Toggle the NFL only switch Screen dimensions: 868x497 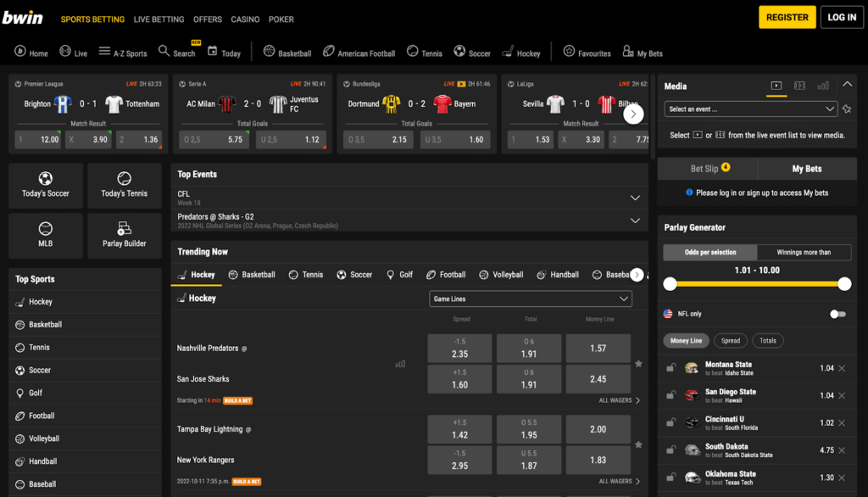(x=837, y=314)
